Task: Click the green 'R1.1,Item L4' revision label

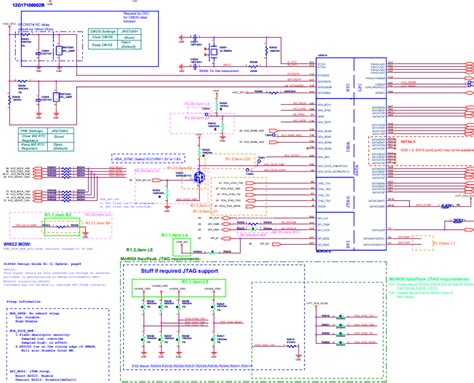Action: [x=175, y=235]
